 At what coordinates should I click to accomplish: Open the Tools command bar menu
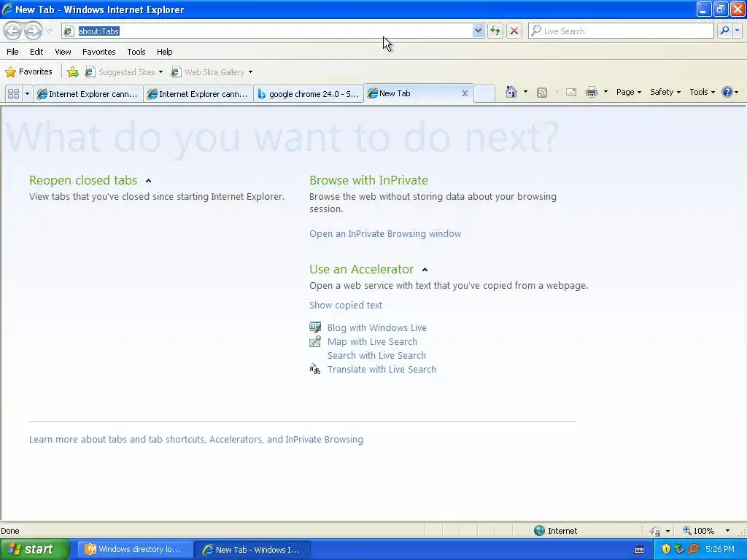[702, 92]
